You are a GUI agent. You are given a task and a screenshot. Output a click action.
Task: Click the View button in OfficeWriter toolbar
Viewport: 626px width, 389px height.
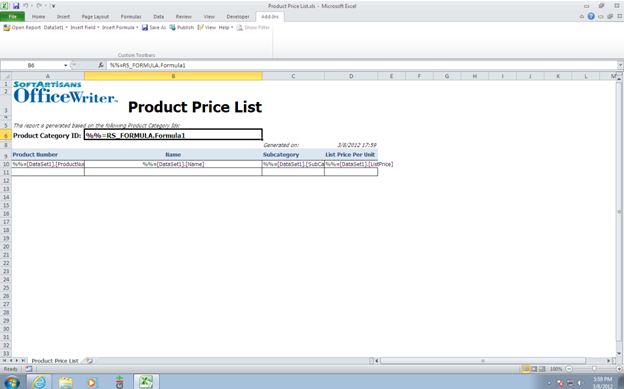click(206, 28)
